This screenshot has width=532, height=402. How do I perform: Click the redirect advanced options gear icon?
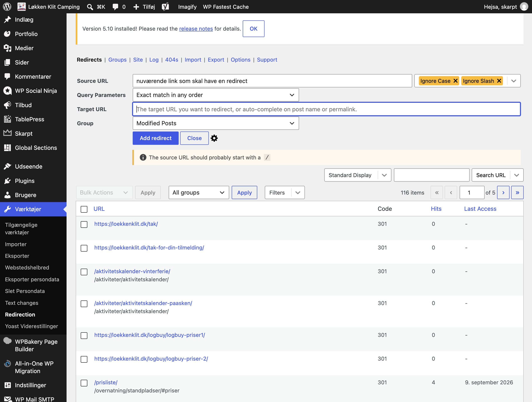point(214,138)
